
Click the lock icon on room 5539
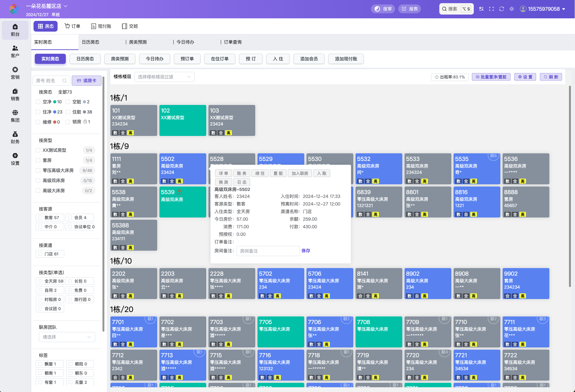(x=179, y=192)
